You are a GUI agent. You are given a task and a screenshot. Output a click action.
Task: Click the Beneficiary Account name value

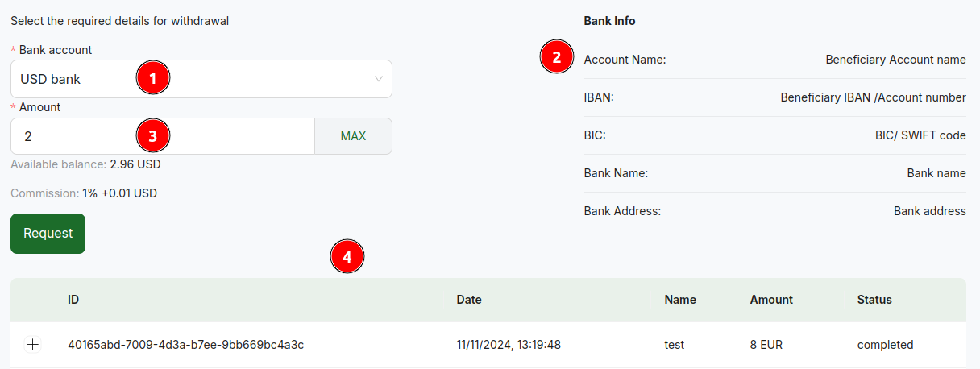pos(895,60)
